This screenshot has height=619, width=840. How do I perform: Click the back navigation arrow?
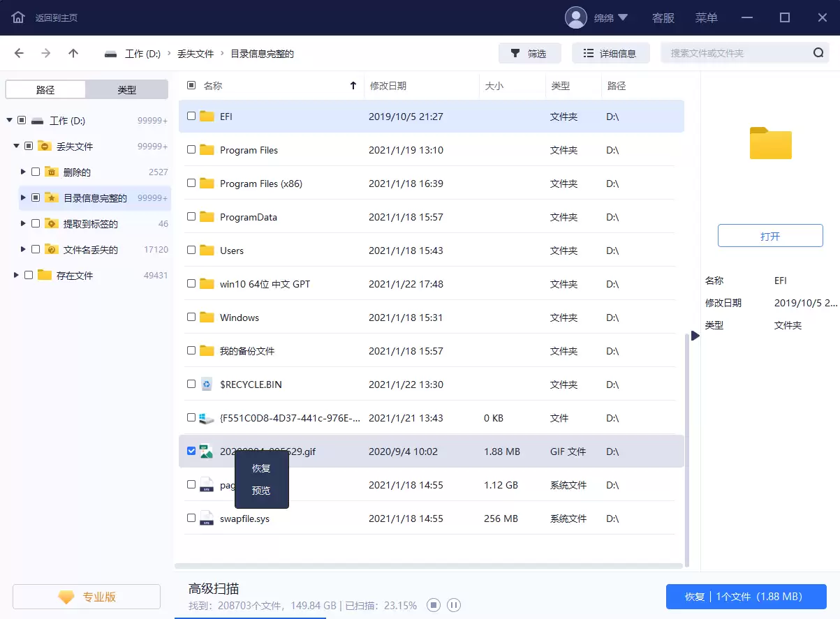19,52
